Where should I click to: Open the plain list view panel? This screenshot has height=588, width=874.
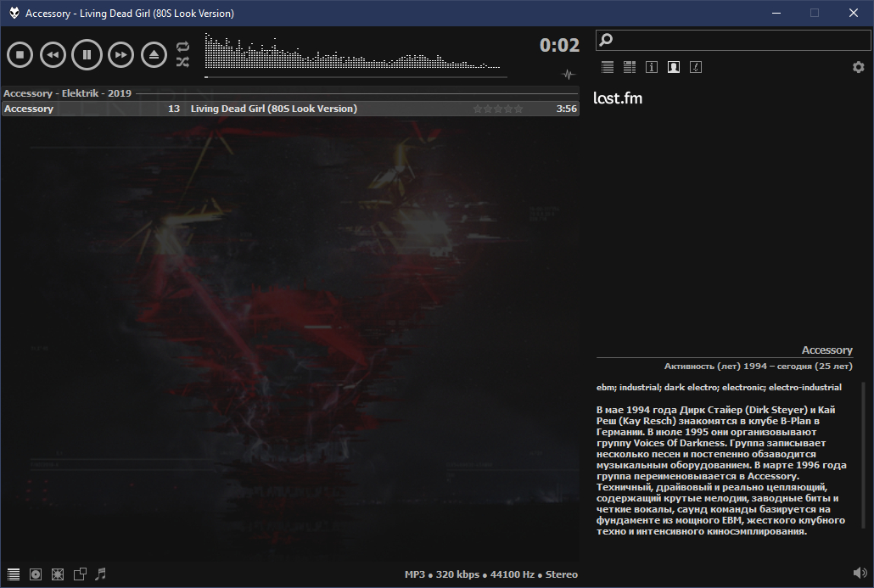tap(608, 67)
